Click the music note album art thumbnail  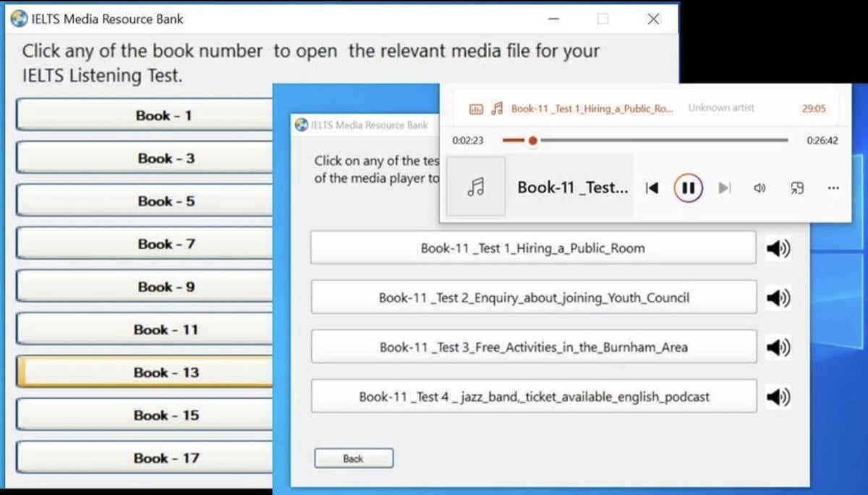(475, 187)
